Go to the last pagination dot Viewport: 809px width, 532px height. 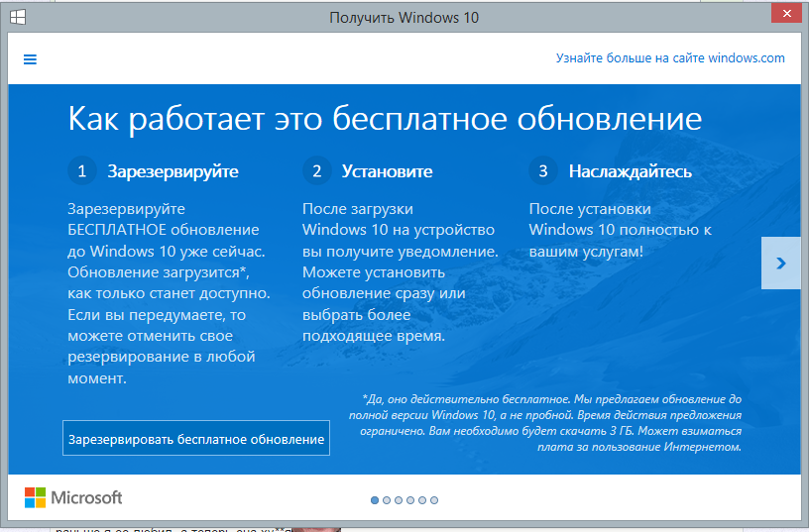[x=434, y=500]
